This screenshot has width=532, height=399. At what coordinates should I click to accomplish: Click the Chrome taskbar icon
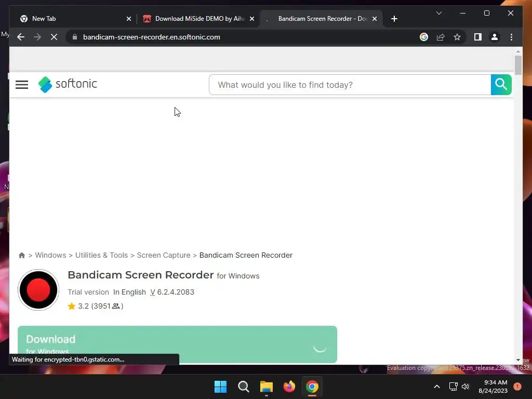312,387
